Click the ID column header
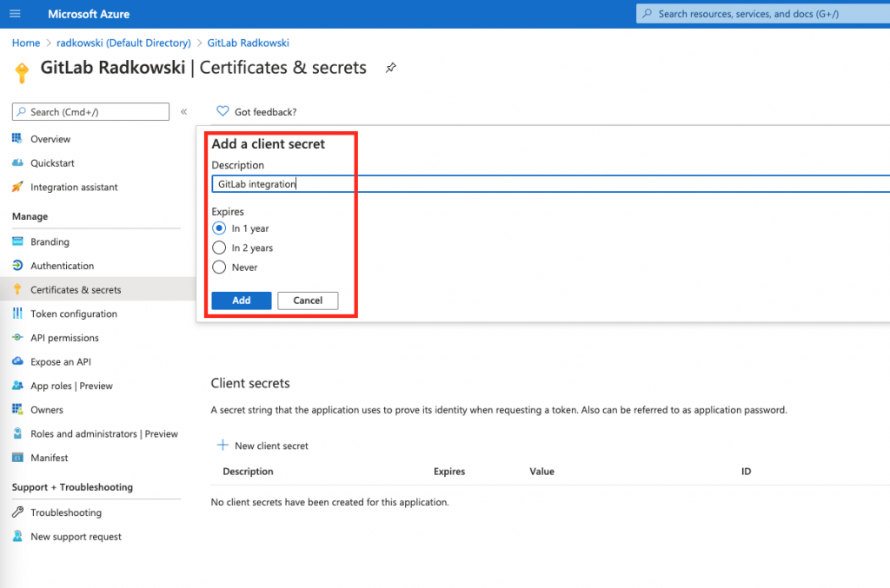This screenshot has width=890, height=588. pos(746,472)
